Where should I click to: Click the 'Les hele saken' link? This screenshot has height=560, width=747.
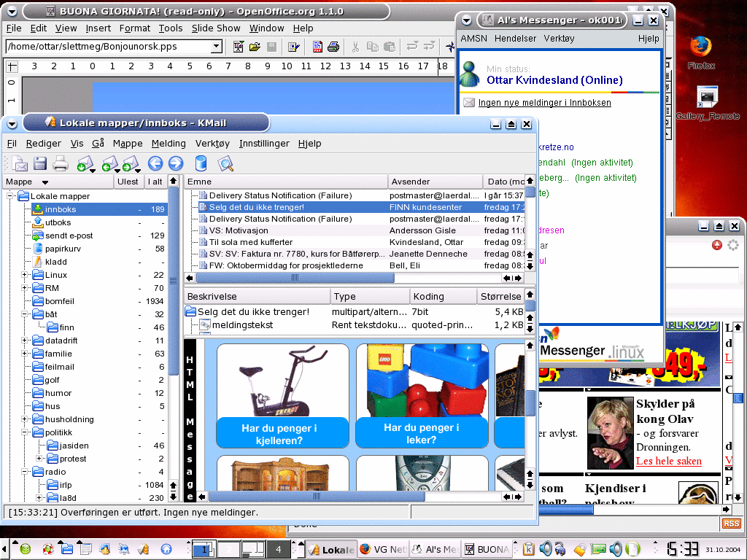668,461
